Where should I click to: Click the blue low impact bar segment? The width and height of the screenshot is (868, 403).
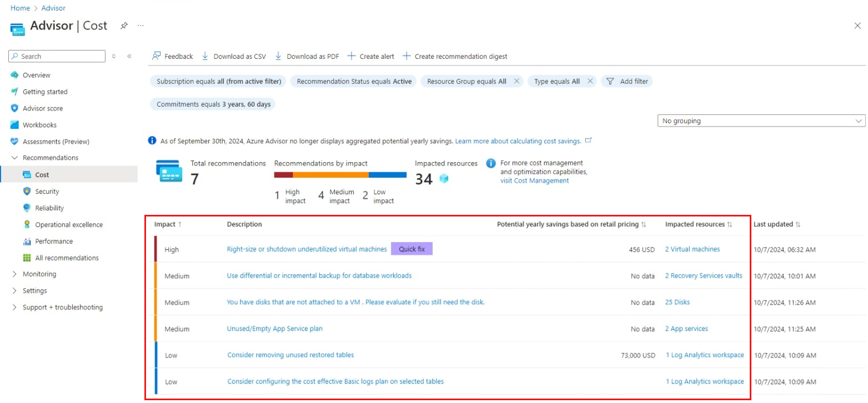click(388, 175)
